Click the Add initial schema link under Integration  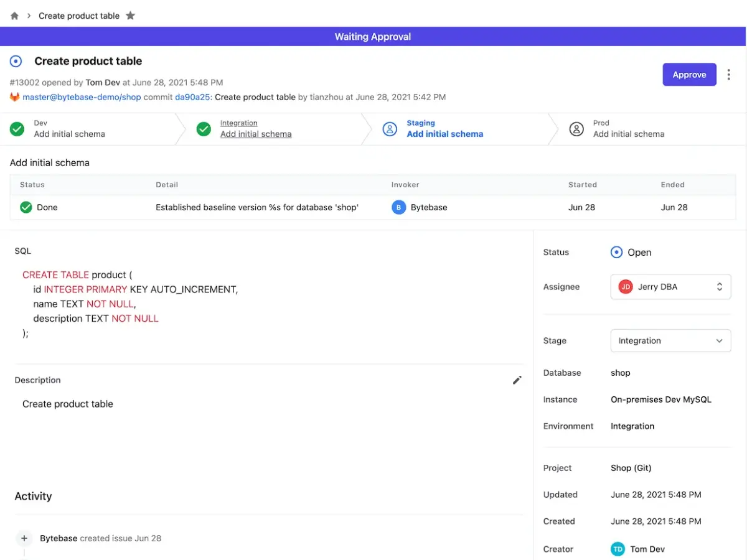(255, 134)
